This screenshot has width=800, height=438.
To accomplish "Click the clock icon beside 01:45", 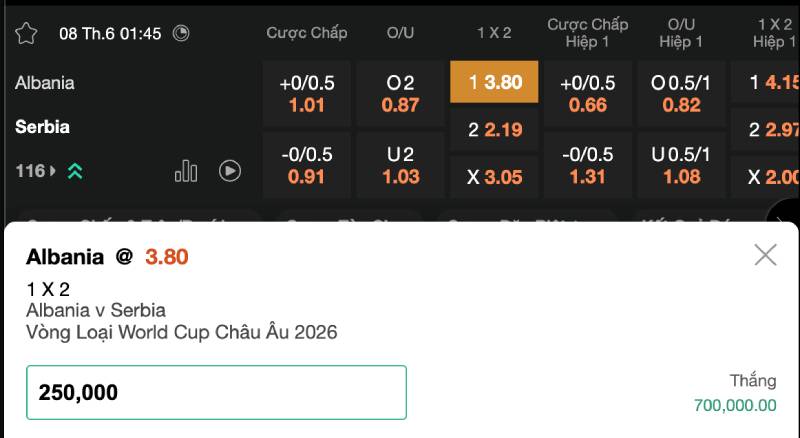I will [x=181, y=33].
